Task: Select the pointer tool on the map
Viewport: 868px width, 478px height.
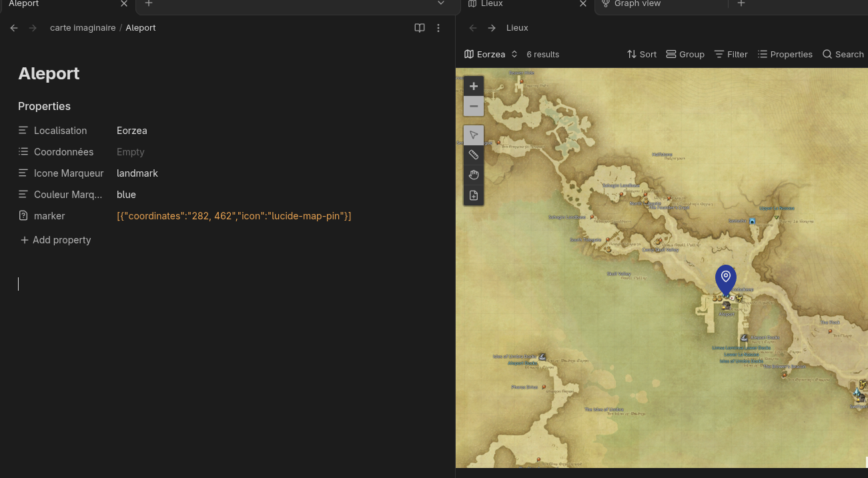Action: (x=474, y=135)
